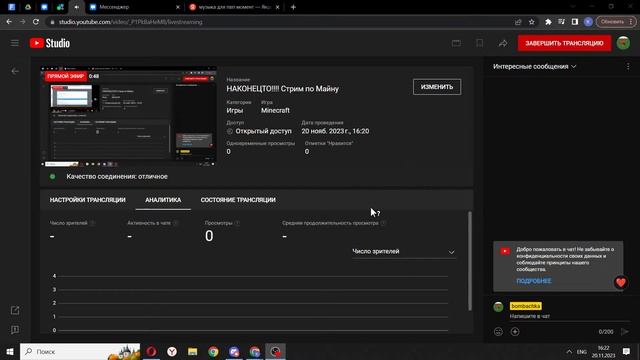
Task: Click the bookmark highlight icon in header
Action: click(480, 43)
